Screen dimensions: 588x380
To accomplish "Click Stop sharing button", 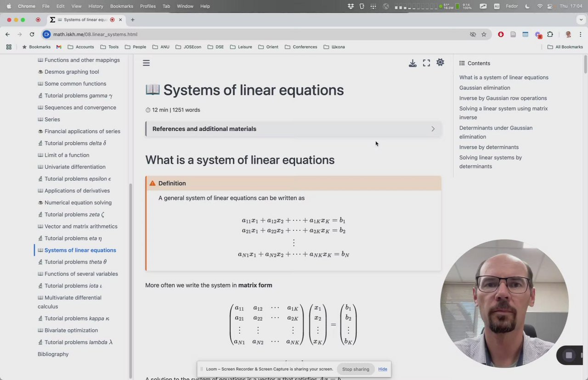I will (x=356, y=369).
